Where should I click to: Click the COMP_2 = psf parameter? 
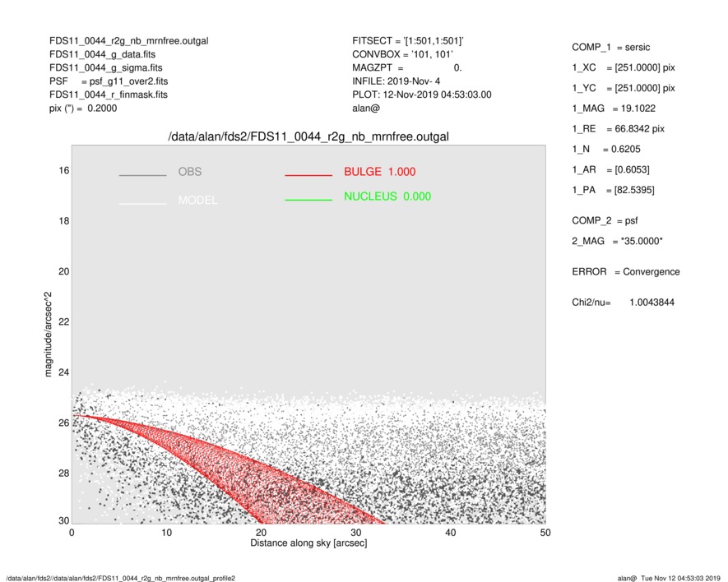[x=605, y=221]
